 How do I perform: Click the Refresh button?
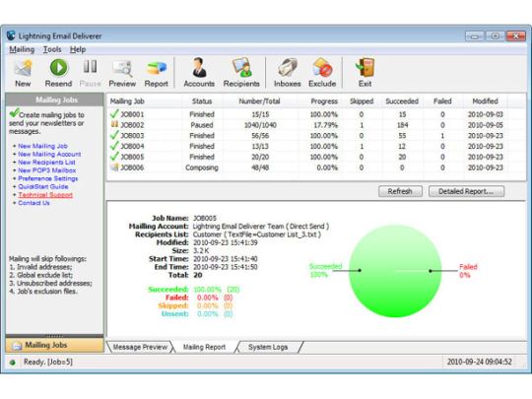(x=400, y=191)
